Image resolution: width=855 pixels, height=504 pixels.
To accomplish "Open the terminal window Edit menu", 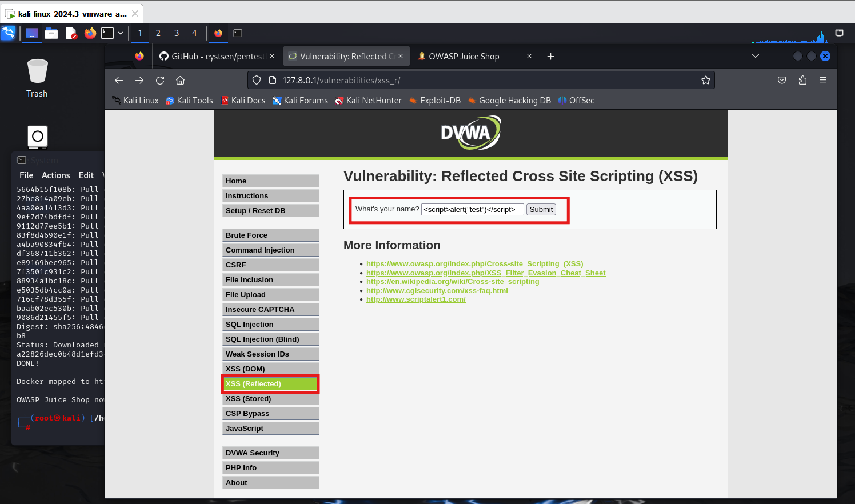I will coord(86,175).
